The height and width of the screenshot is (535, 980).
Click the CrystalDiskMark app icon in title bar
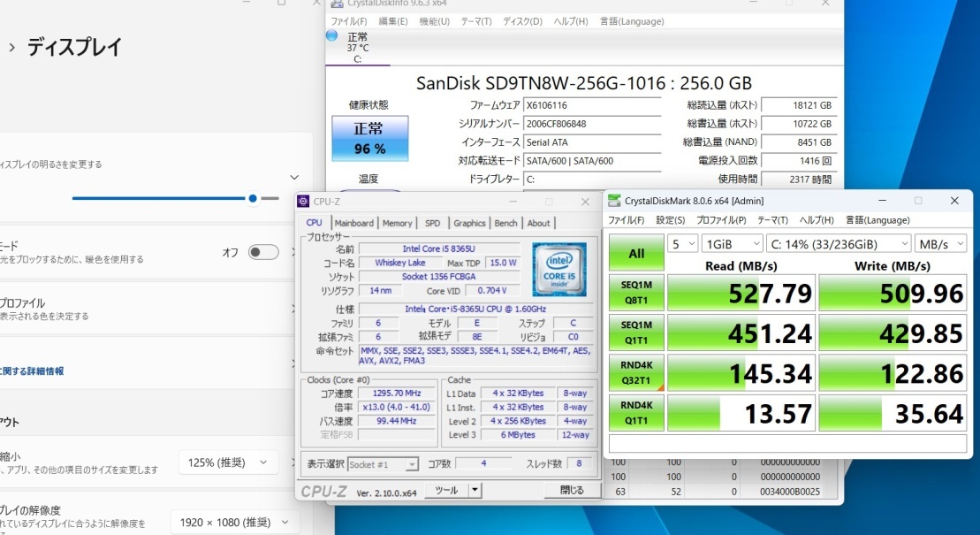614,201
